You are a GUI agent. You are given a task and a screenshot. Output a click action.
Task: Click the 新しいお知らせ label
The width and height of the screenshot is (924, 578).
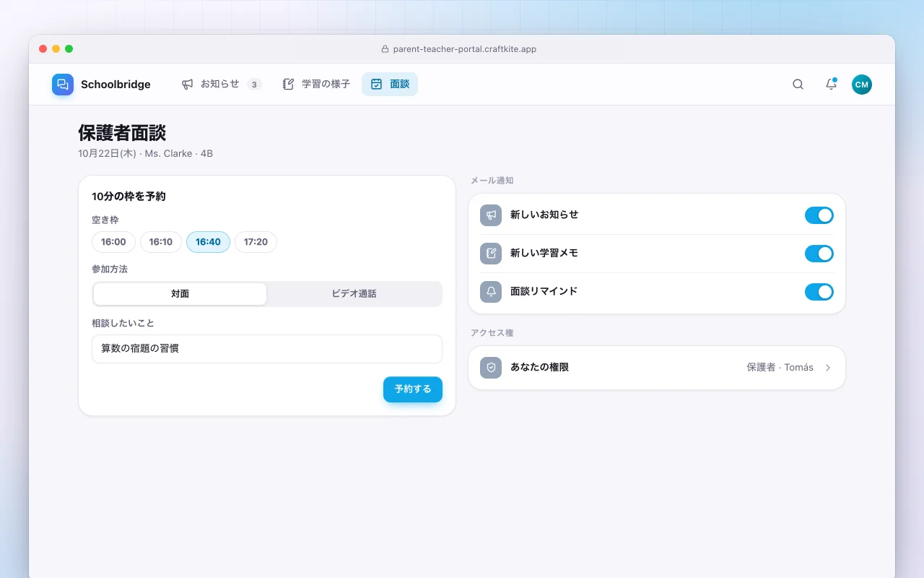point(544,215)
